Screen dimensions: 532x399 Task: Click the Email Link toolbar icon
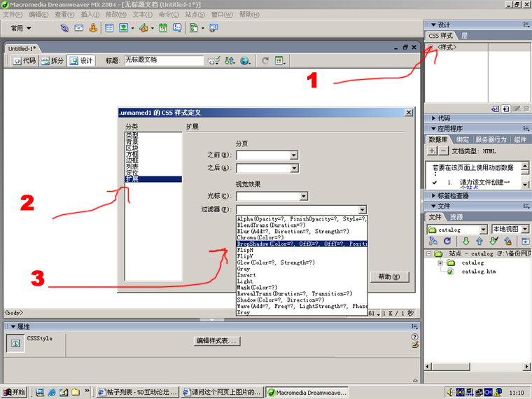point(79,29)
